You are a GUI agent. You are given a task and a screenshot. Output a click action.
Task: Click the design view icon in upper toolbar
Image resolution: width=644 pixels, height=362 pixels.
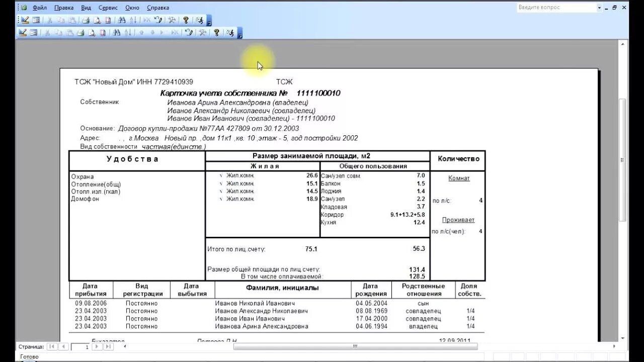coord(25,20)
